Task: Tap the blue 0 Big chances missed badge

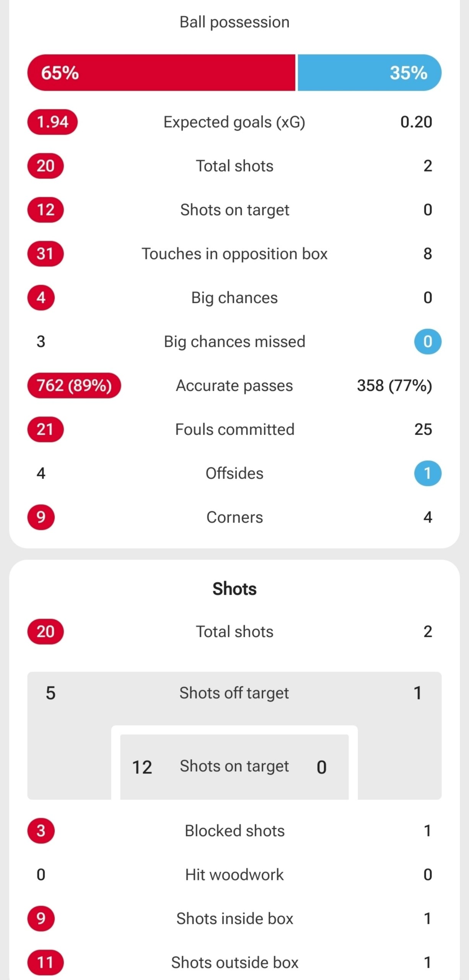Action: click(x=428, y=341)
